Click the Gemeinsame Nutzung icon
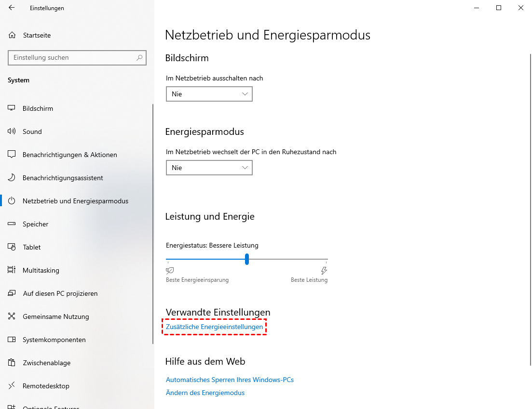The height and width of the screenshot is (409, 532). click(12, 317)
